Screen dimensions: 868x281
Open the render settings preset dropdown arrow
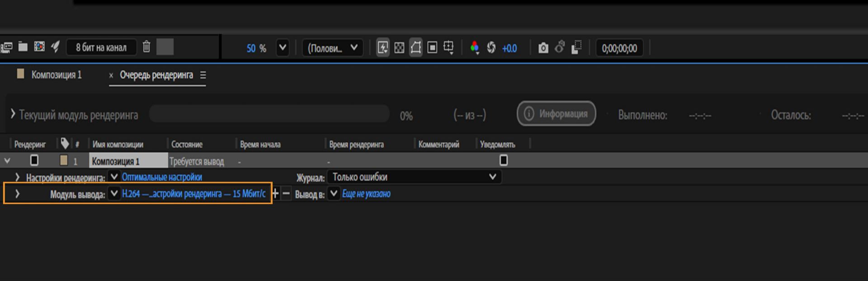click(114, 177)
